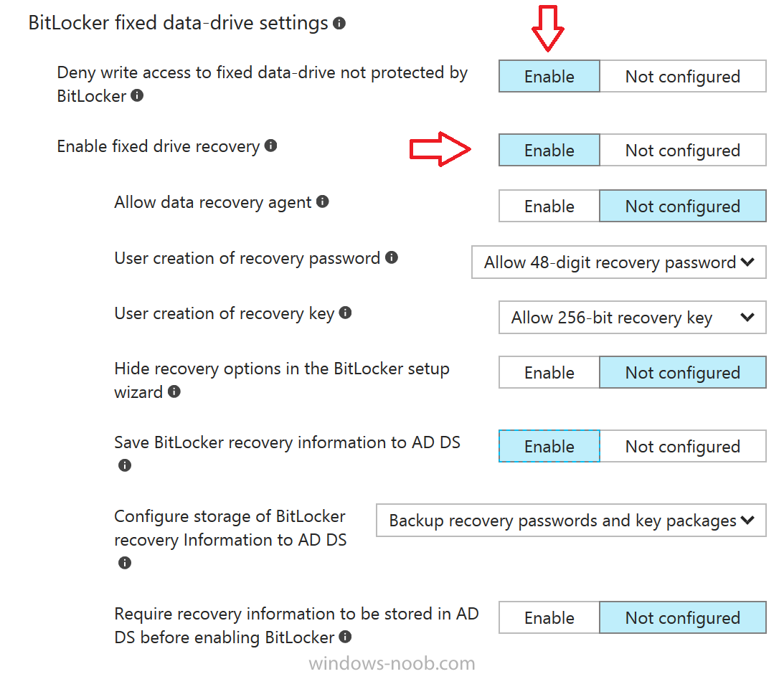Open Backup recovery passwords and key packages dropdown
Viewport: 784px width, 674px height.
571,520
